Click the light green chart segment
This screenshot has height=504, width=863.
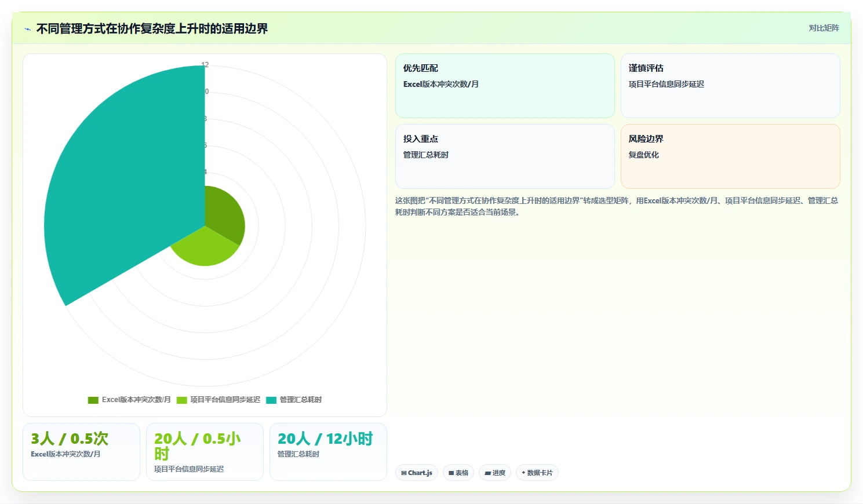(205, 249)
